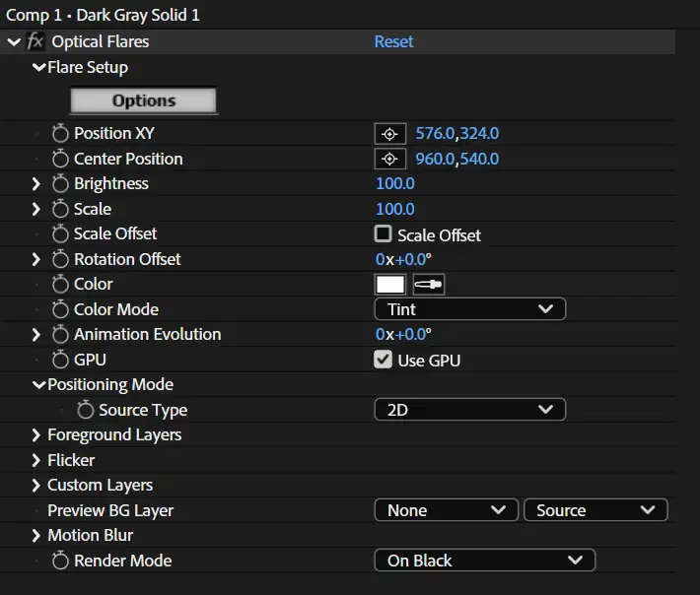
Task: Edit Scale value 100.0
Action: coord(395,209)
